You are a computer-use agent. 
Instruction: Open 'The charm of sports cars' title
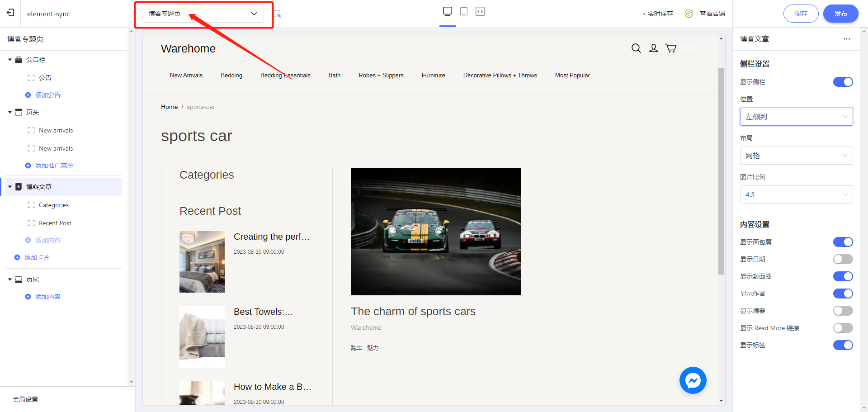(x=413, y=312)
